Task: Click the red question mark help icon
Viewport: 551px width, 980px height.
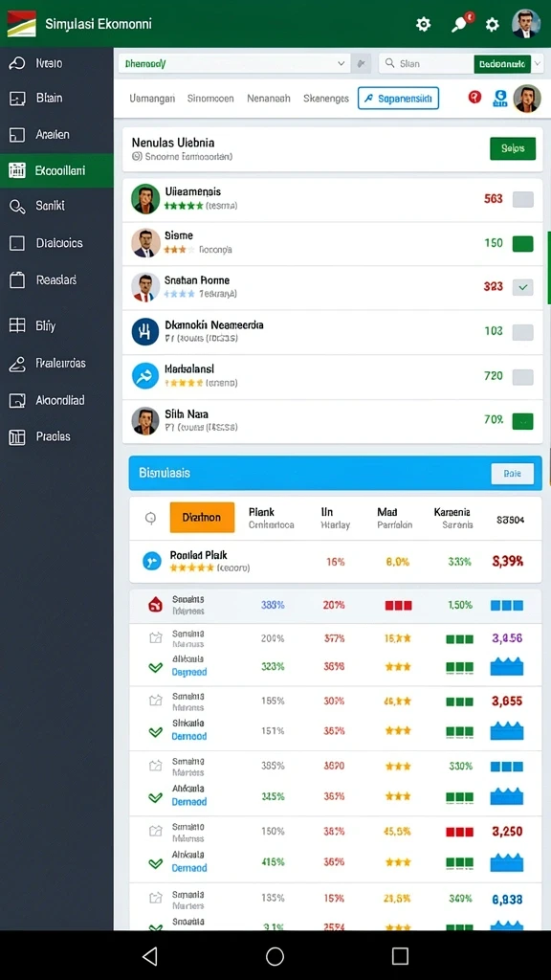Action: coord(474,97)
